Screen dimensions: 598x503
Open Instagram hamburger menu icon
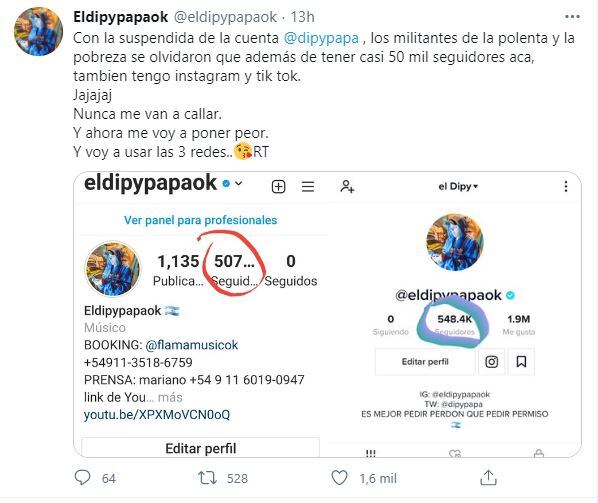308,187
